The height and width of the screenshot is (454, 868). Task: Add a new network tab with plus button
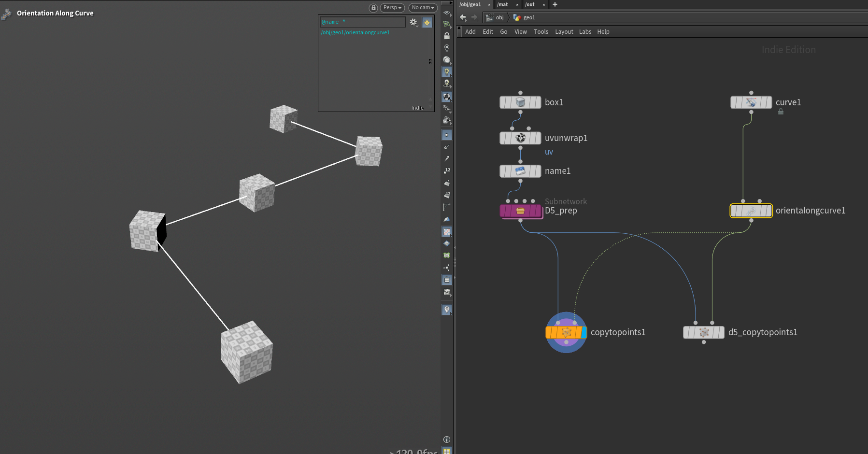[555, 4]
